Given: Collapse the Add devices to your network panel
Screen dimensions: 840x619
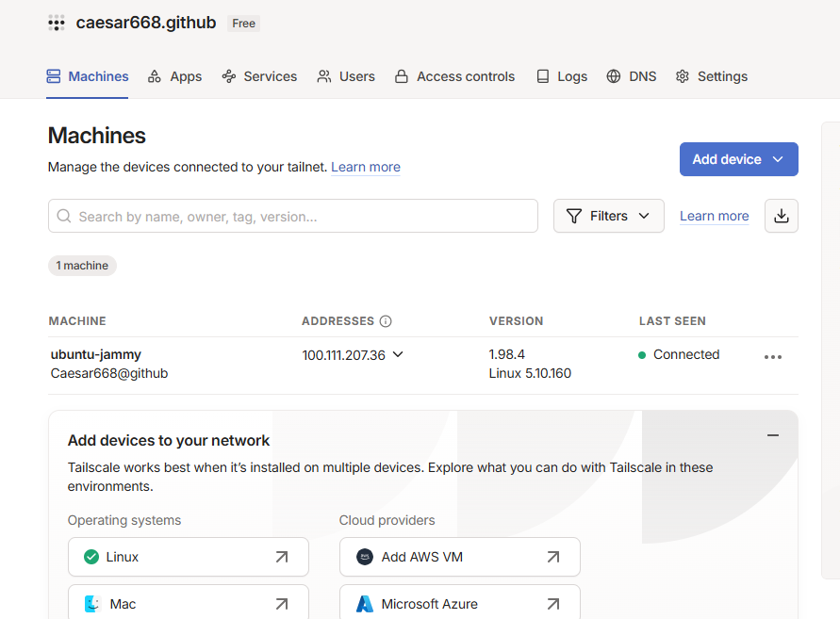Looking at the screenshot, I should coord(772,435).
